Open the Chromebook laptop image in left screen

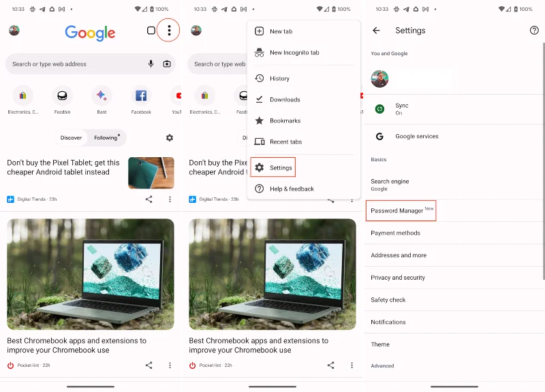(x=91, y=274)
